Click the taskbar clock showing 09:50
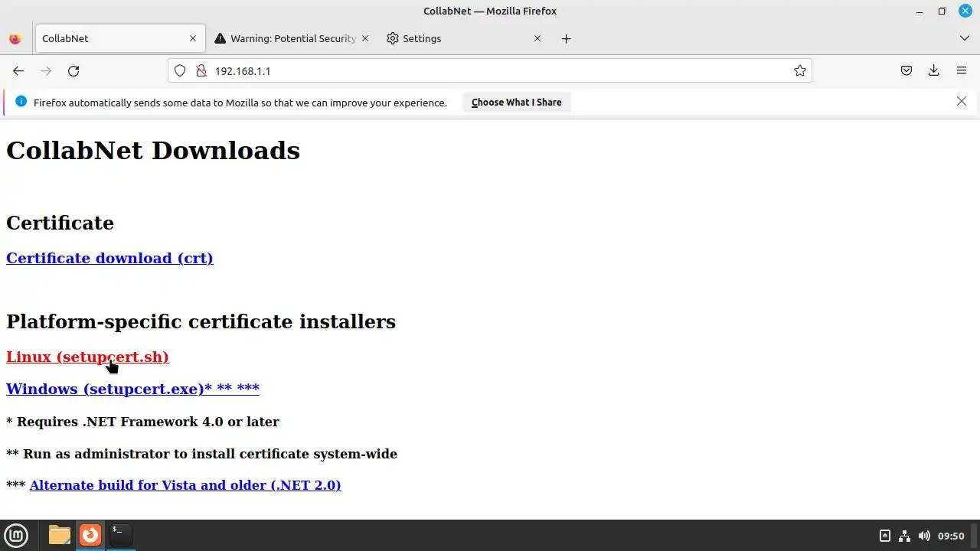 [951, 536]
